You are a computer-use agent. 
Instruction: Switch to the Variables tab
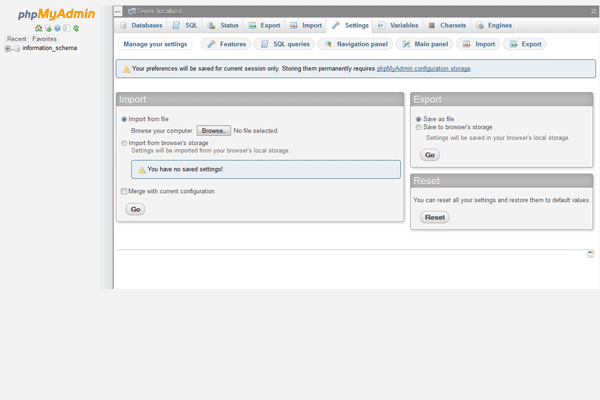(x=398, y=25)
